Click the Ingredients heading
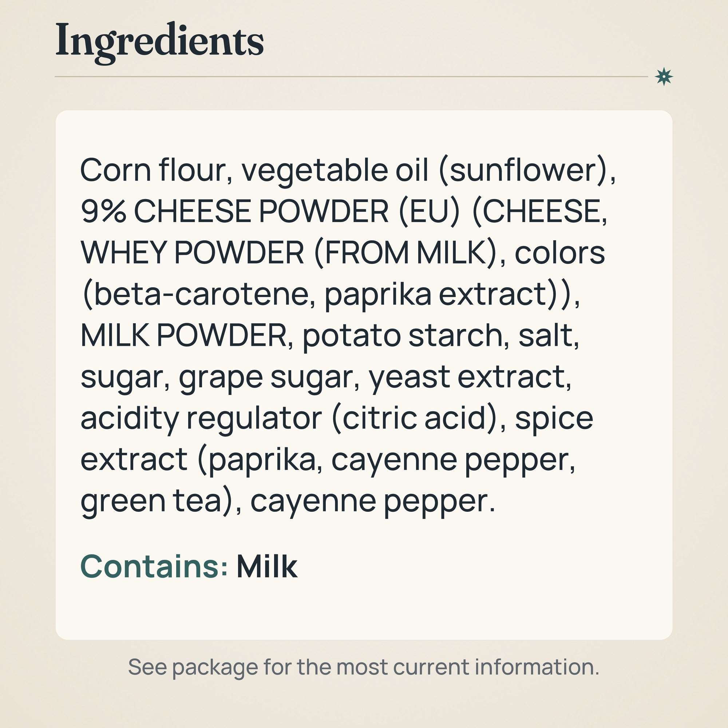 159,42
